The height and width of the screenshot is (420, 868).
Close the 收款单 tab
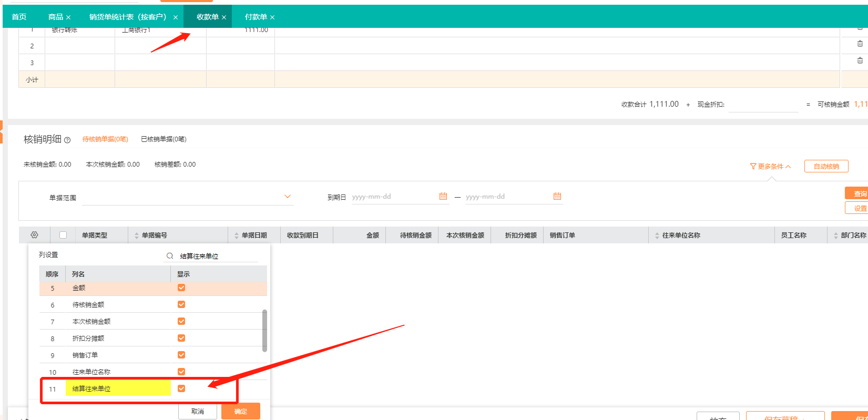224,17
